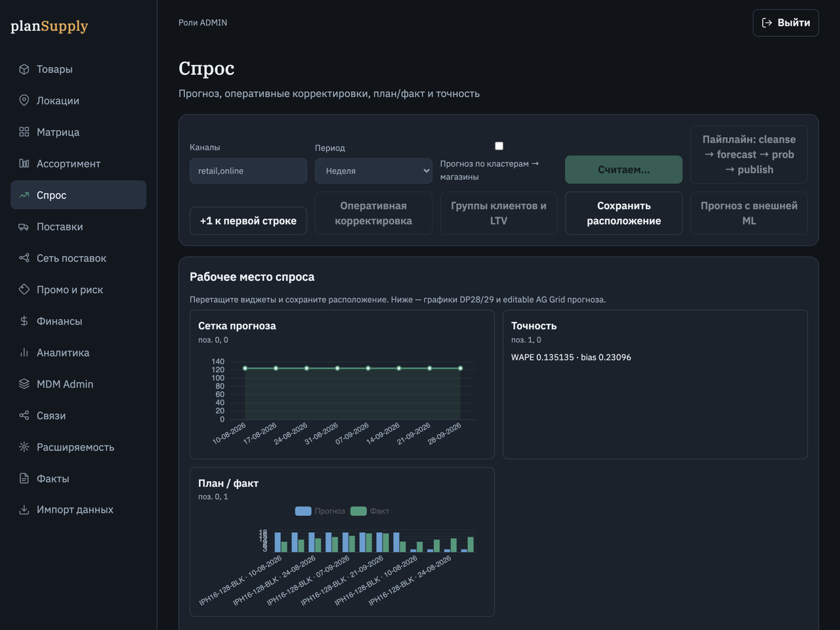Open the Промо и риск menu item

pyautogui.click(x=78, y=289)
